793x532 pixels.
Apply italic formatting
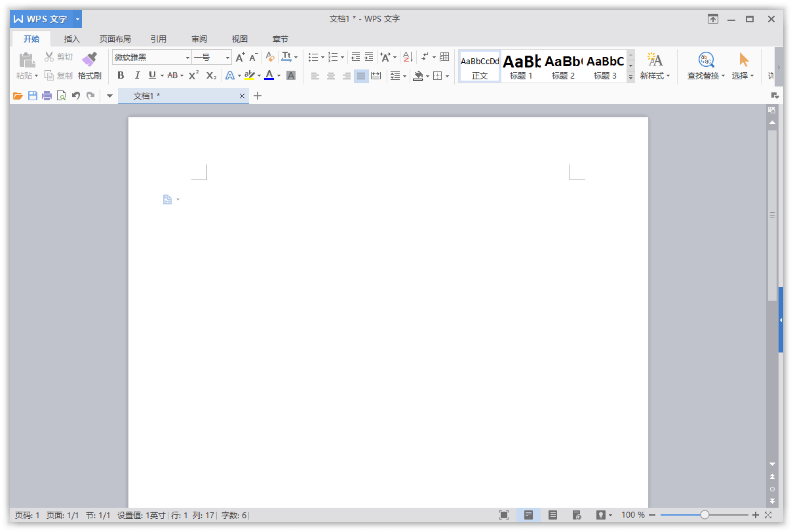click(x=137, y=75)
